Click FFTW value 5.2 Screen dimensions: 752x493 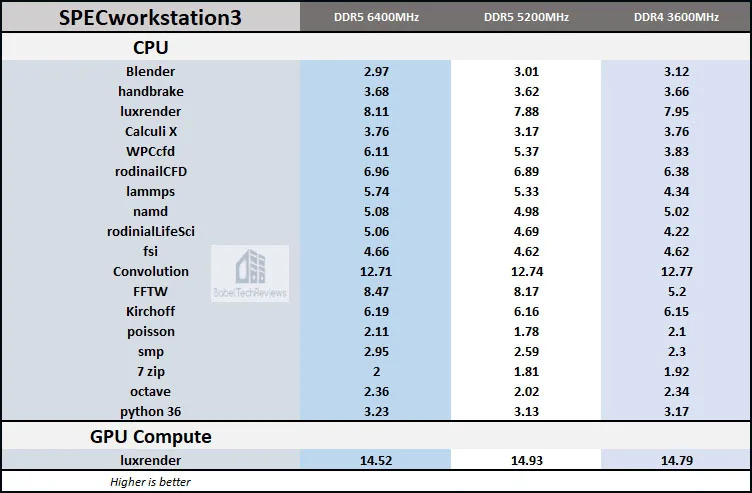click(677, 292)
